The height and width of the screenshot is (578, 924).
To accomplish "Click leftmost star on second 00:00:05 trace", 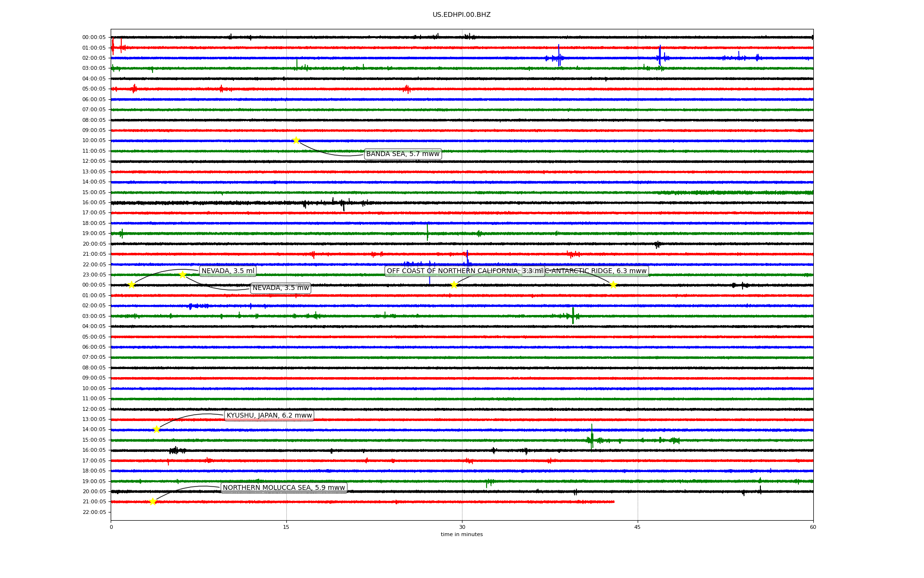I will 131,285.
